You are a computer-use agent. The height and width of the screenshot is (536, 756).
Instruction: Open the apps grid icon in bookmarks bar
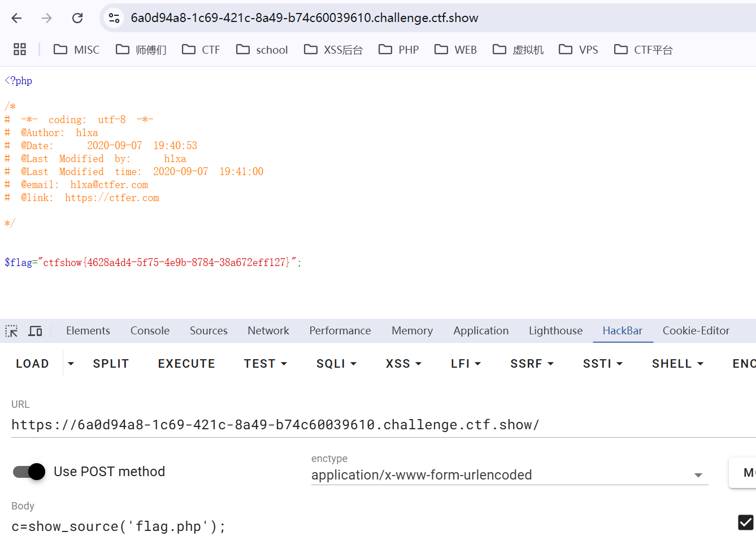coord(20,50)
